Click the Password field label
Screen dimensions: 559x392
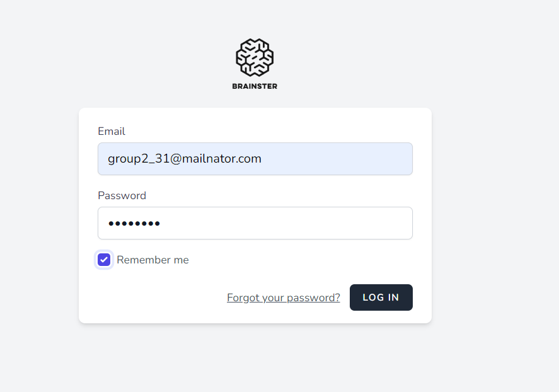122,195
